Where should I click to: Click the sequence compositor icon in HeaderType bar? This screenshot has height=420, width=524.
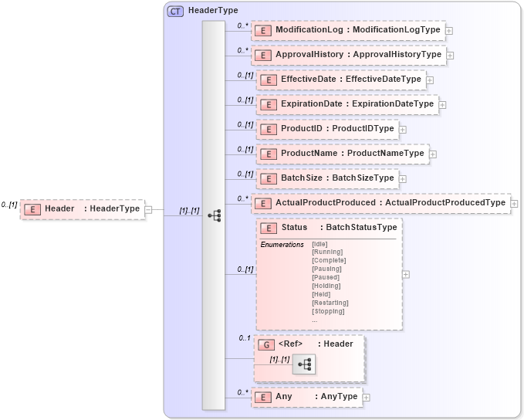[x=215, y=215]
